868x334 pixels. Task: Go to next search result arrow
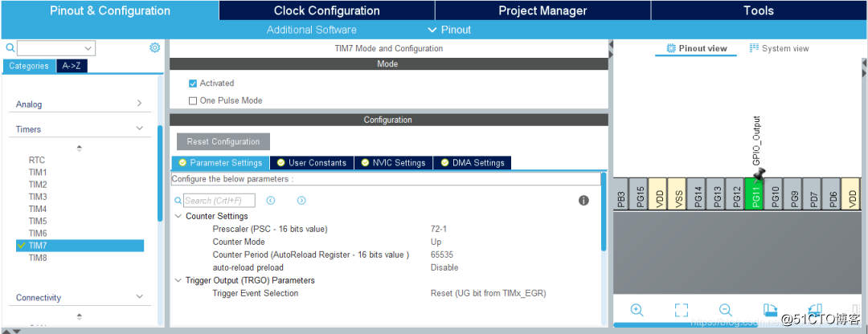(x=301, y=201)
